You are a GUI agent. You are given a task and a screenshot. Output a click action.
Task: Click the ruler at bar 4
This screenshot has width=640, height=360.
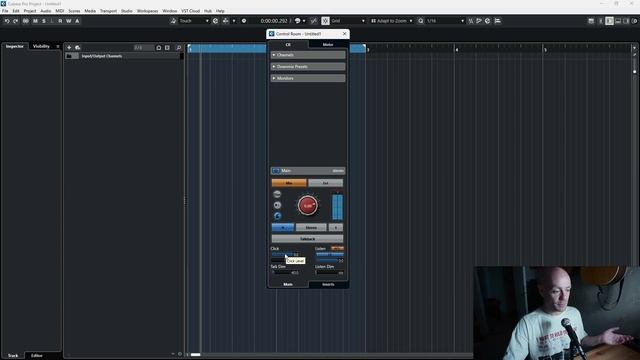coord(456,49)
